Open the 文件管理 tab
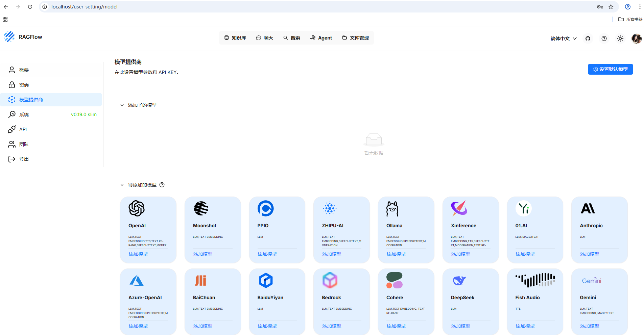644x335 pixels. click(355, 38)
